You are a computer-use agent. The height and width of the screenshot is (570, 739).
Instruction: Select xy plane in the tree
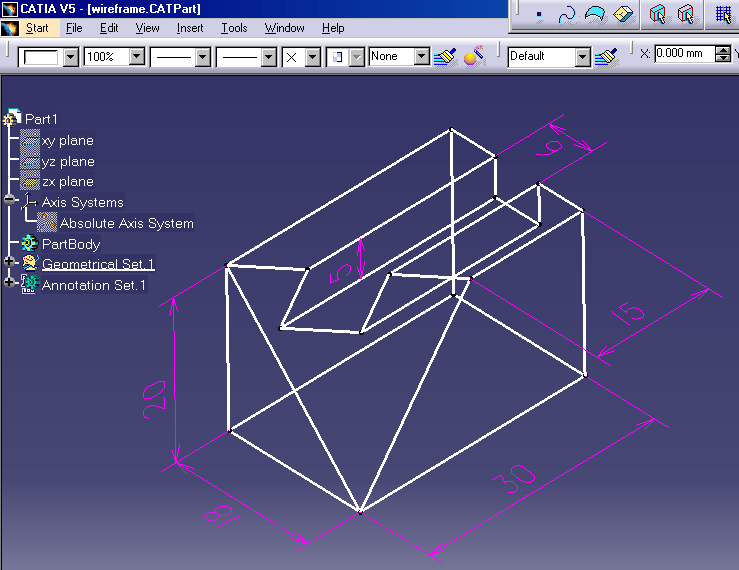[x=68, y=140]
